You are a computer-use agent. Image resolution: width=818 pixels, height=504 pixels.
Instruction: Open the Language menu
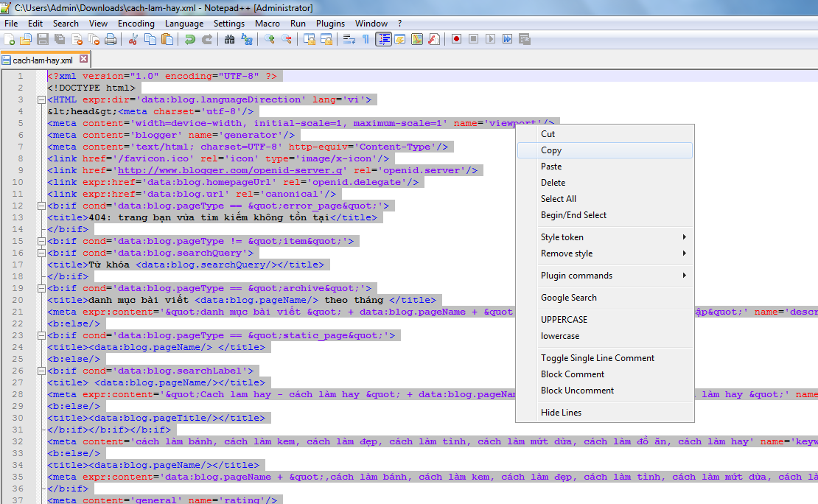tap(184, 24)
